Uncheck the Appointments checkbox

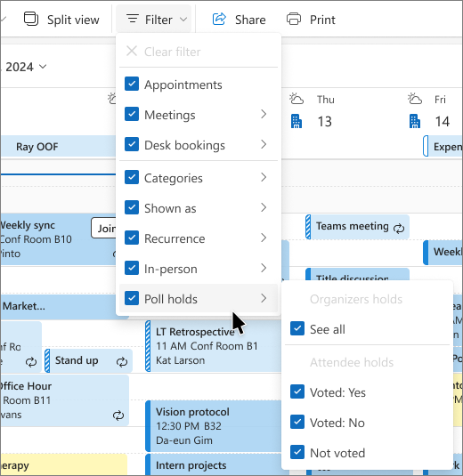tap(132, 84)
